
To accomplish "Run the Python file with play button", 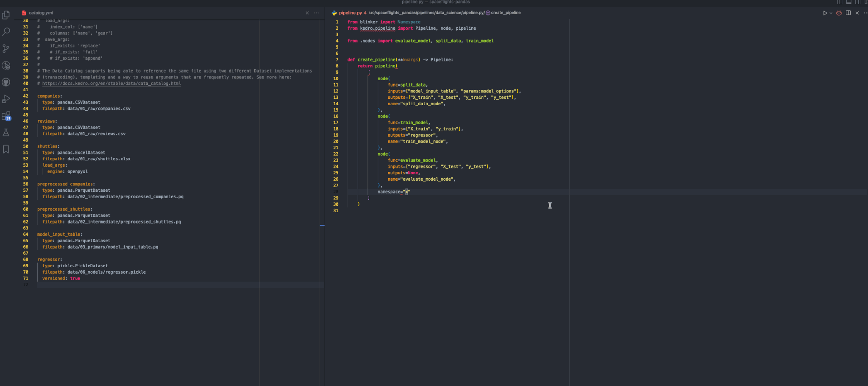I will 825,13.
